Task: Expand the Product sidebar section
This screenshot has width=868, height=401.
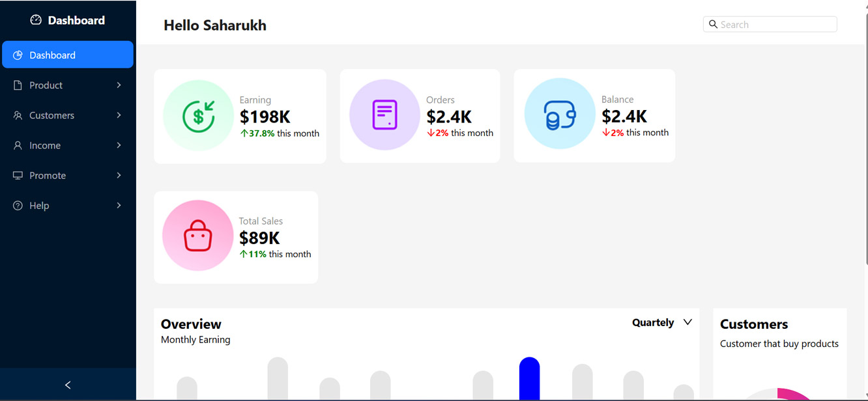Action: click(119, 85)
